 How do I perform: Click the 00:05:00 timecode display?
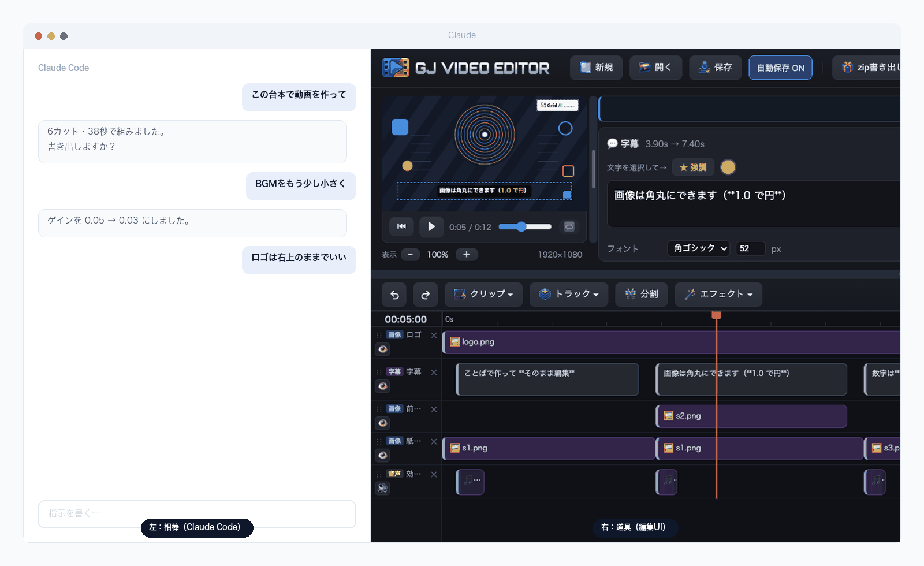point(406,319)
